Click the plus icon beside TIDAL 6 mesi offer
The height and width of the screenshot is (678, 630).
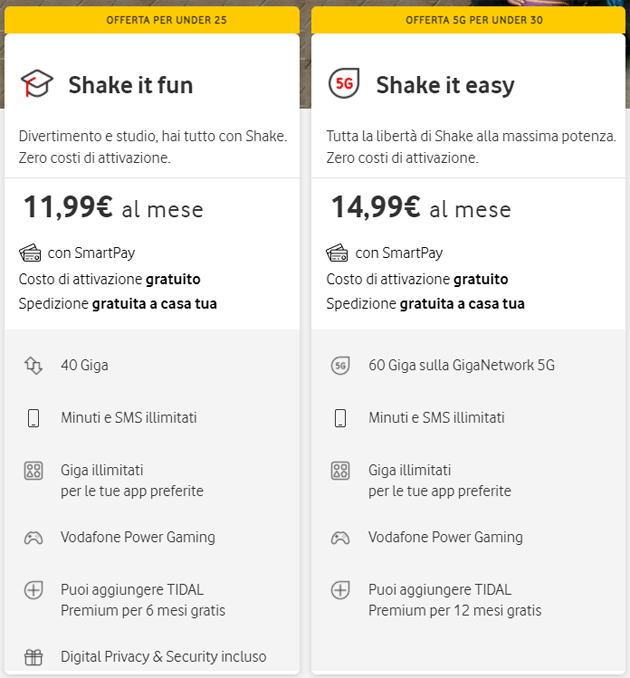(33, 589)
